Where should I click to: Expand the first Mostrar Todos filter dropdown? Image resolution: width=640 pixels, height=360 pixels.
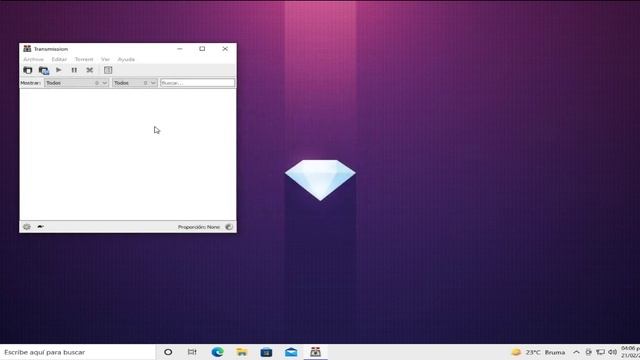click(76, 83)
